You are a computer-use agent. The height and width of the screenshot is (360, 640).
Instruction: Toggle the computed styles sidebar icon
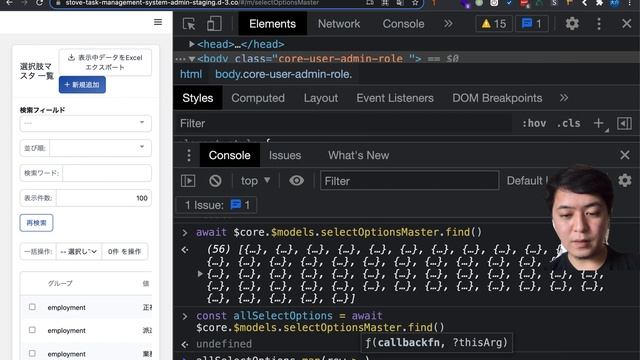624,123
